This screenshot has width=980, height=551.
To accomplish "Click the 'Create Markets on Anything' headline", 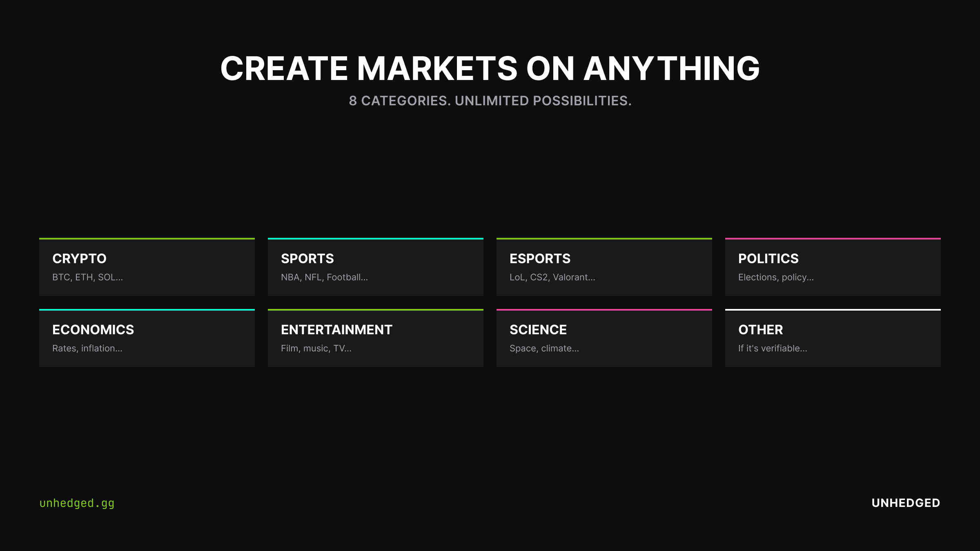I will point(490,69).
